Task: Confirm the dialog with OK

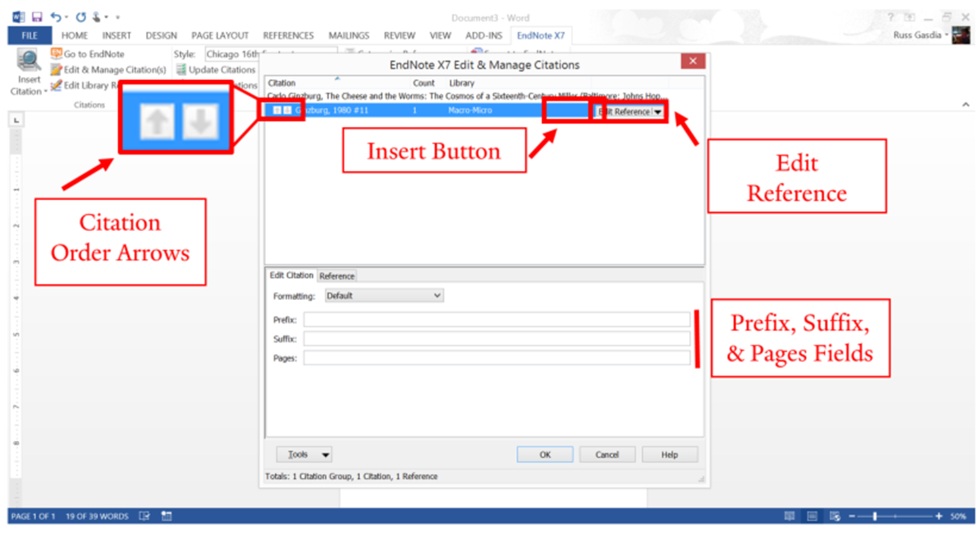Action: coord(545,455)
